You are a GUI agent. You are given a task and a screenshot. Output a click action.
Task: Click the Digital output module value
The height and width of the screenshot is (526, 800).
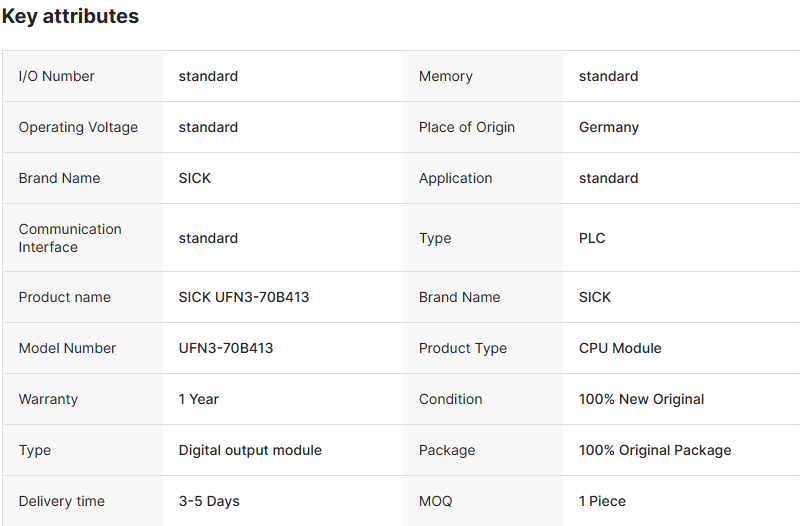click(250, 450)
